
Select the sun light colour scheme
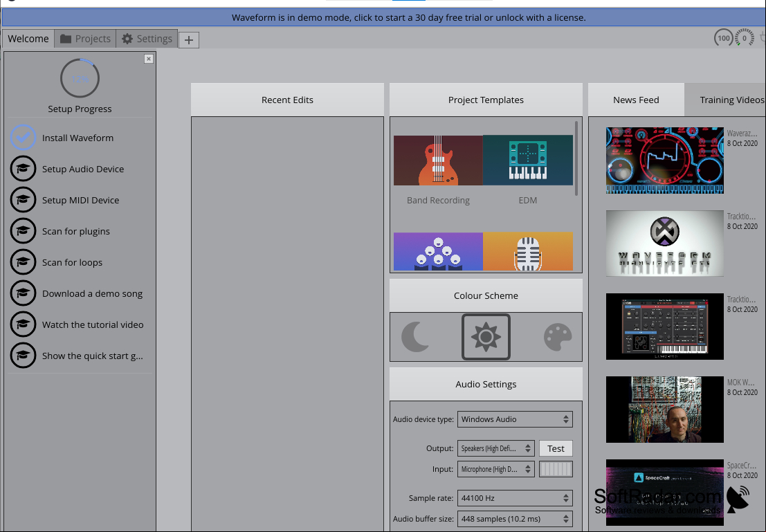pos(486,337)
